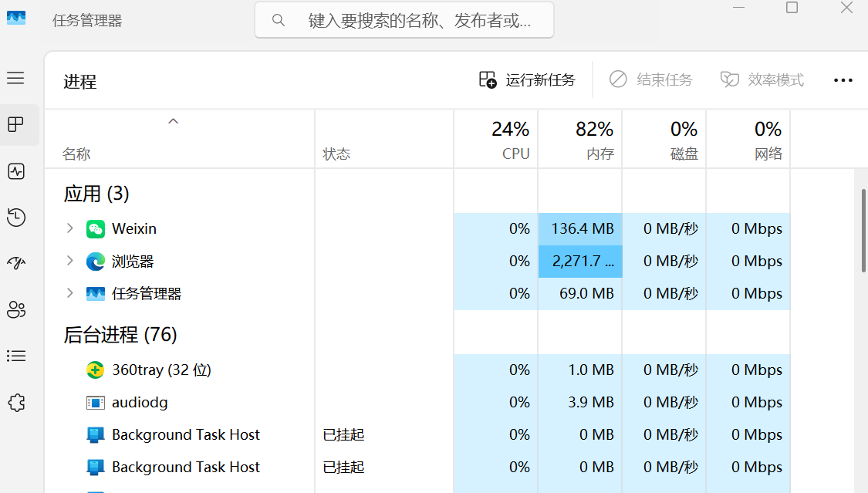The image size is (868, 493).
Task: Open the Performance page icon in sidebar
Action: (x=16, y=171)
